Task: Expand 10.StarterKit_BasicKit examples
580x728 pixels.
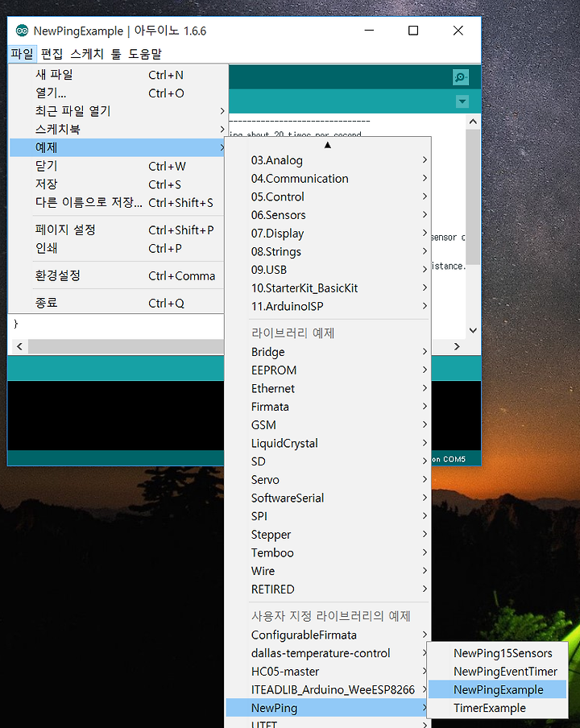Action: pos(328,288)
